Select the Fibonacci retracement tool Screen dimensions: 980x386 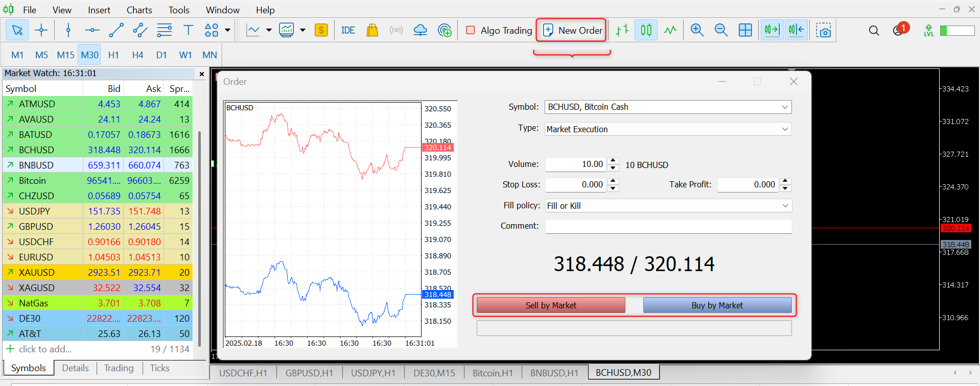(164, 30)
